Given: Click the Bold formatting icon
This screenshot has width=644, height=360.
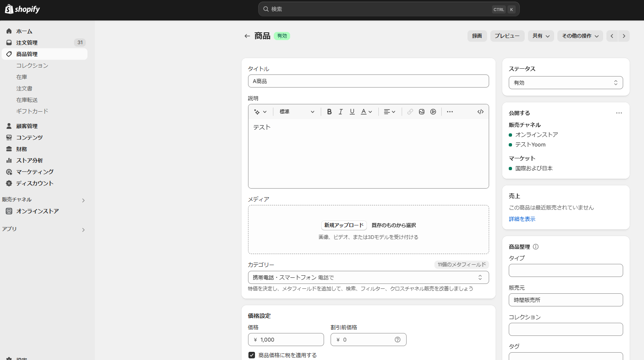Looking at the screenshot, I should (329, 112).
